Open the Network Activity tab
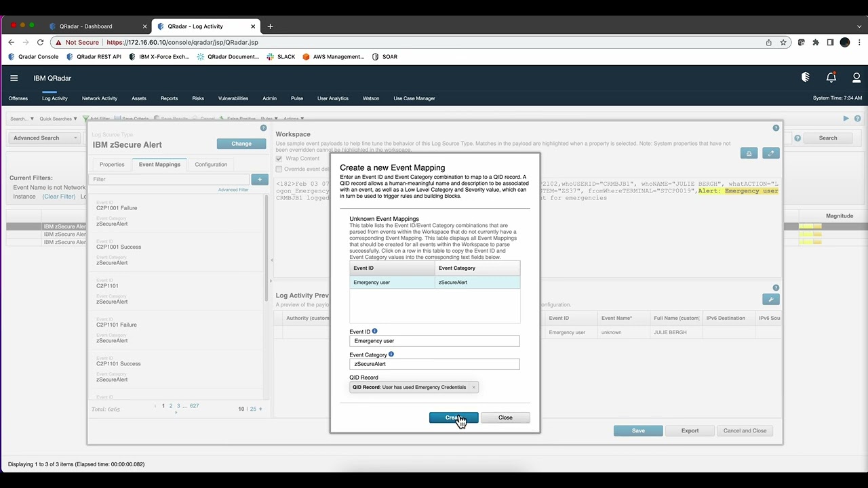The width and height of the screenshot is (868, 488). (x=100, y=98)
